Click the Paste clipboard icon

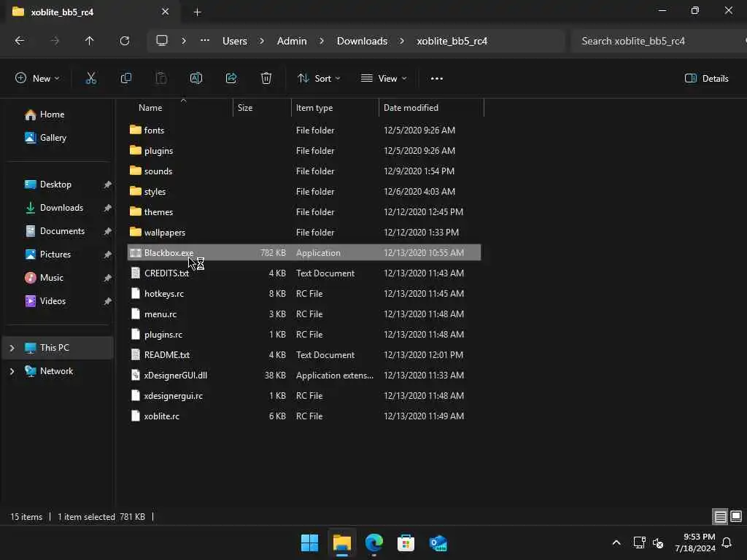[x=161, y=79]
